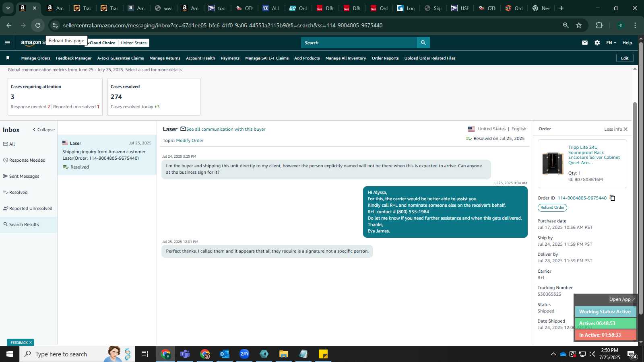644x362 pixels.
Task: Open the EN language dropdown
Action: point(611,43)
